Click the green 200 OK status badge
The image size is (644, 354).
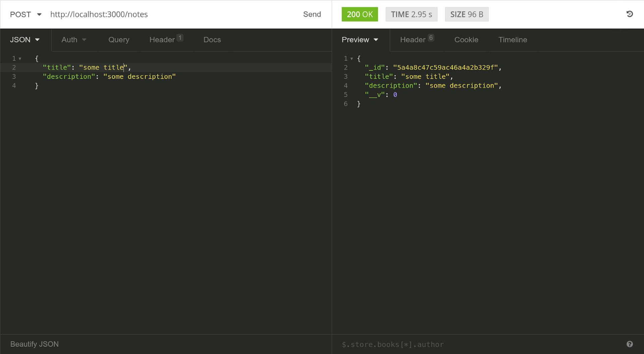pyautogui.click(x=360, y=14)
